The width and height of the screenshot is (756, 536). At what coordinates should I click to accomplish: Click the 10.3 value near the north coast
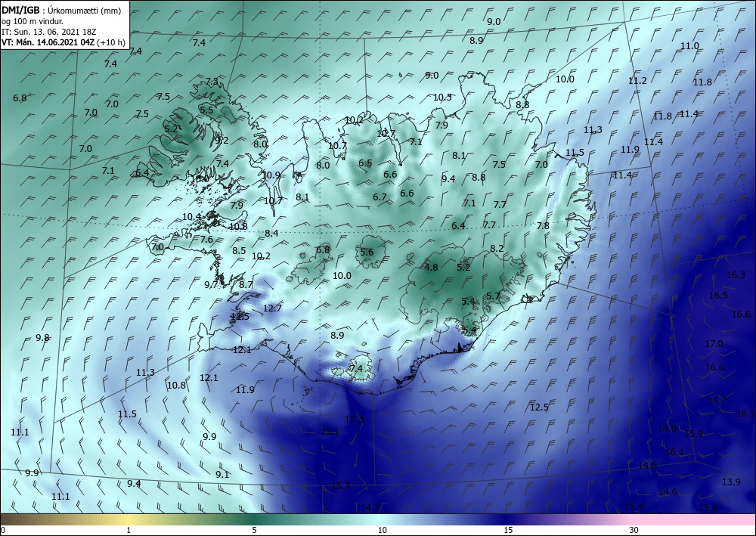[x=442, y=98]
